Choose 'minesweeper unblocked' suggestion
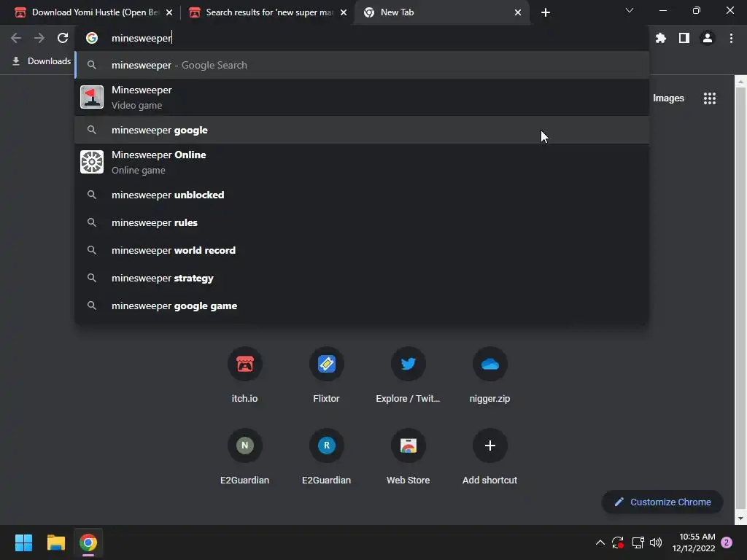Screen dimensions: 747x560 click(362, 195)
